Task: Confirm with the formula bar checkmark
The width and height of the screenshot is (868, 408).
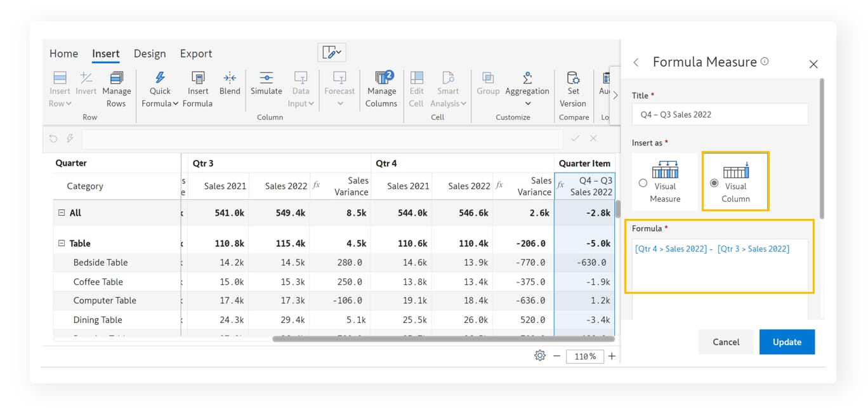Action: (x=575, y=138)
